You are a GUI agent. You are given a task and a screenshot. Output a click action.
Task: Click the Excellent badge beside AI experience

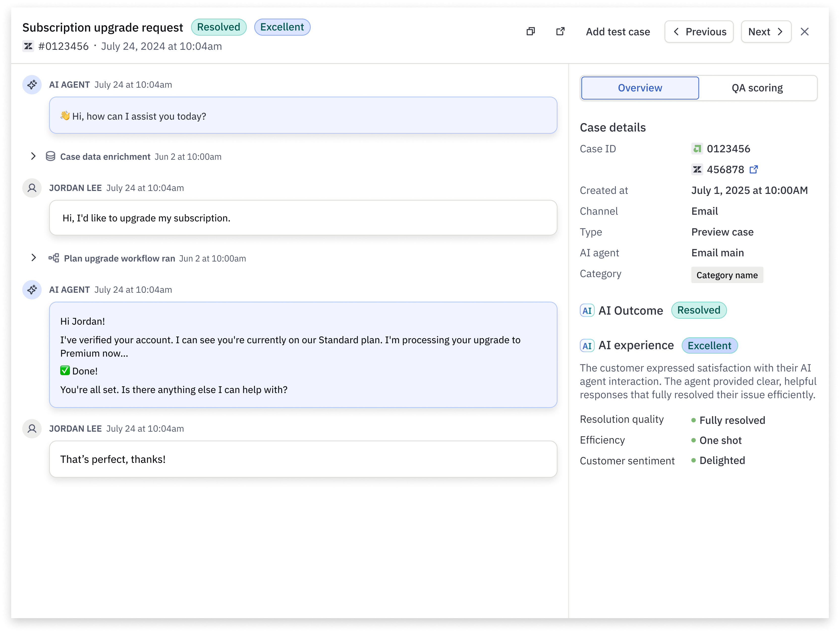(709, 346)
